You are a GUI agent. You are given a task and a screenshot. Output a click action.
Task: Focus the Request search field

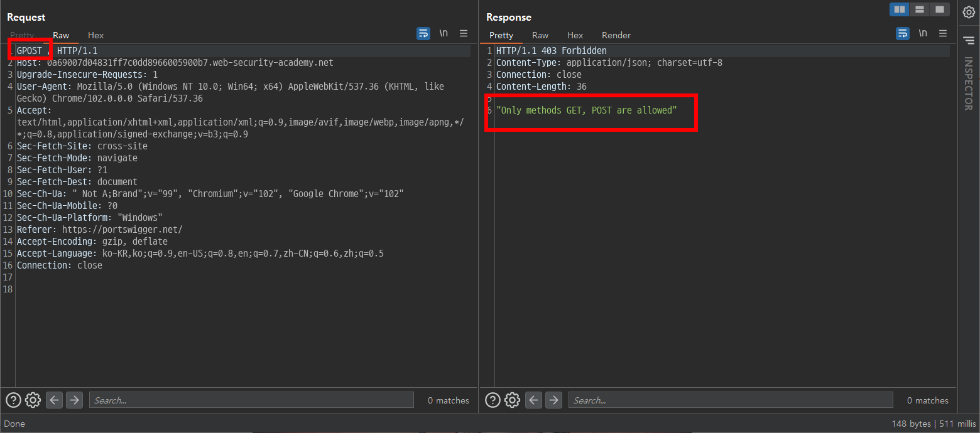[251, 400]
